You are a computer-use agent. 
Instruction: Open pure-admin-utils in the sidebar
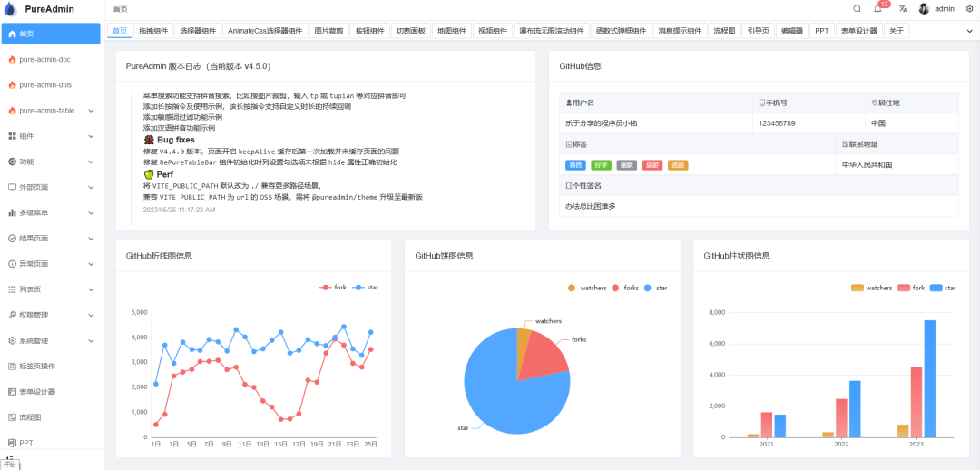point(51,85)
